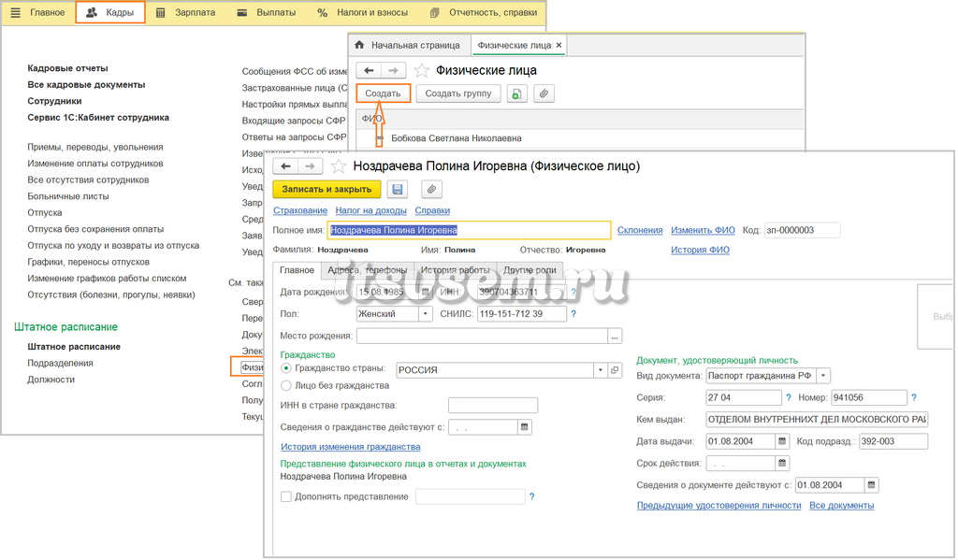958x560 pixels.
Task: Open the История ФИО link
Action: pyautogui.click(x=700, y=250)
